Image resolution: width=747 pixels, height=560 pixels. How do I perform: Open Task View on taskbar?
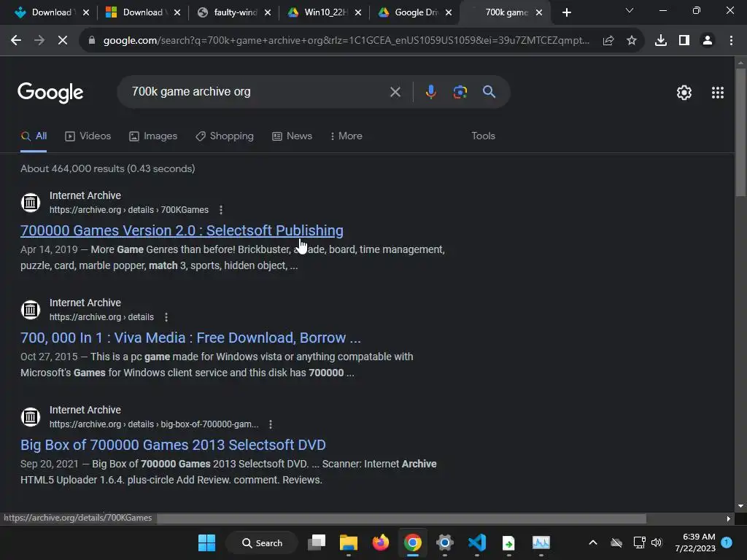click(317, 542)
